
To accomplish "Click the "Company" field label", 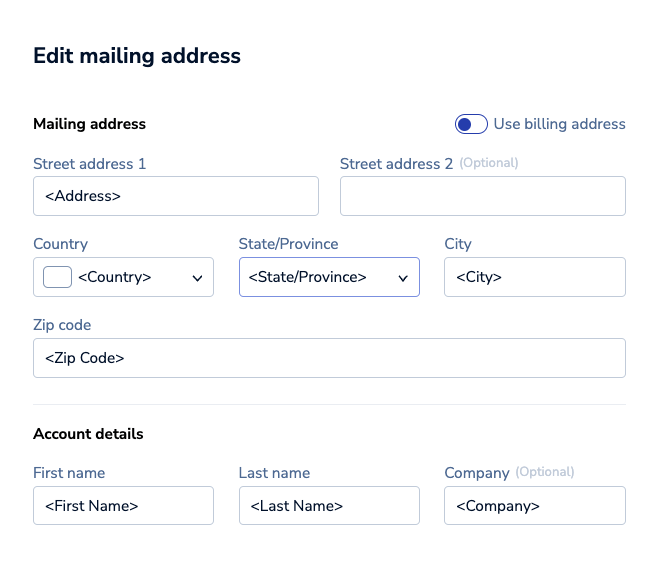I will (x=476, y=473).
